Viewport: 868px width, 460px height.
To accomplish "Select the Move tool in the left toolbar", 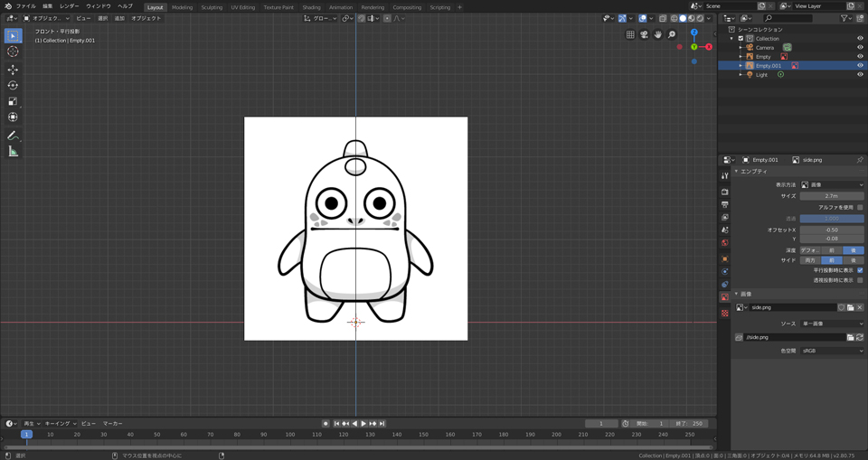I will 13,70.
